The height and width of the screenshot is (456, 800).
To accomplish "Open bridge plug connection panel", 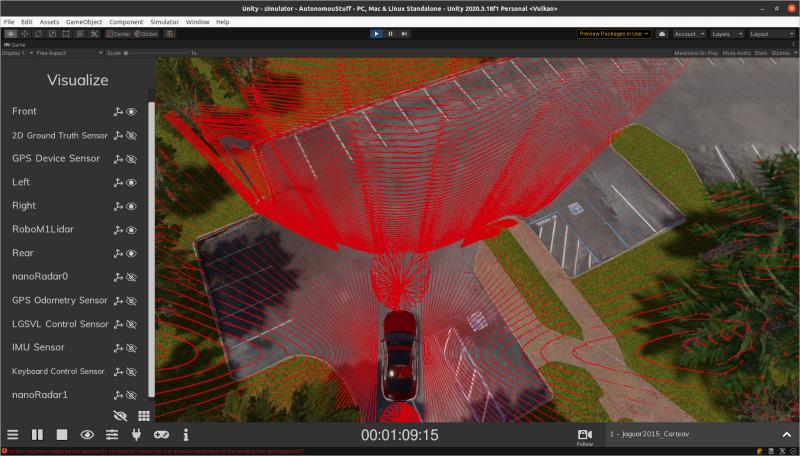I will (136, 435).
